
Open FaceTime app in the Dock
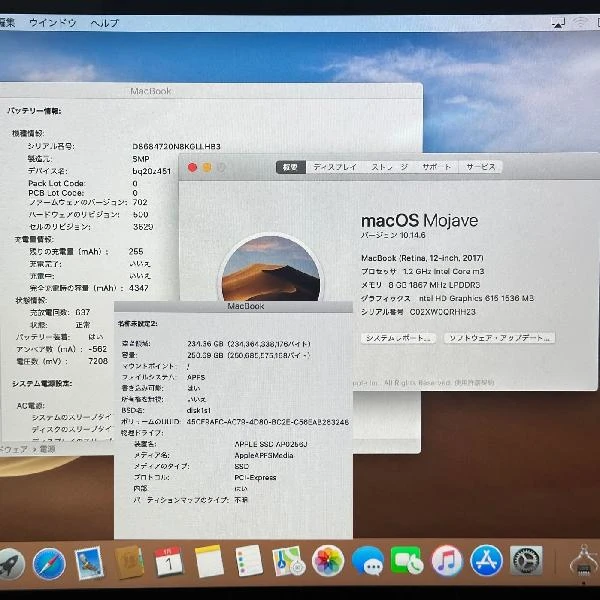(x=407, y=561)
